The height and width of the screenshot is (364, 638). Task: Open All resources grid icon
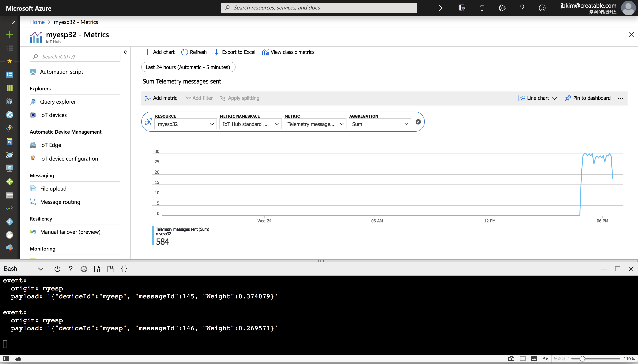click(9, 88)
